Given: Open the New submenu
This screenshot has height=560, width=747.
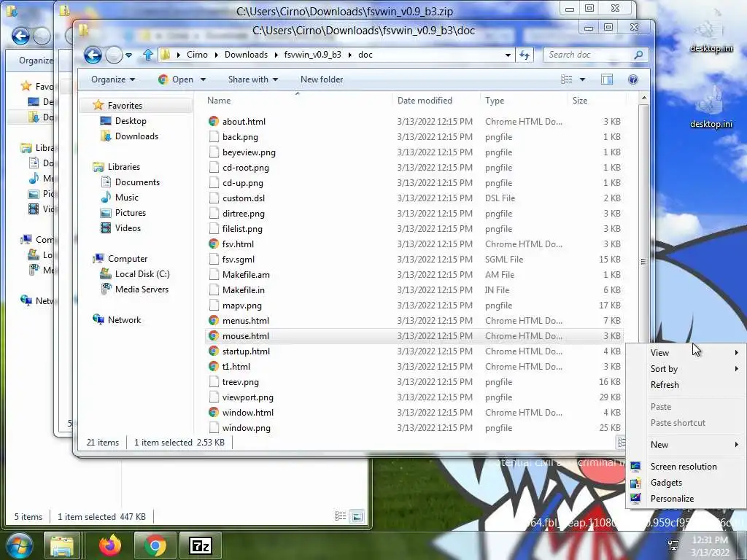Looking at the screenshot, I should pyautogui.click(x=686, y=445).
